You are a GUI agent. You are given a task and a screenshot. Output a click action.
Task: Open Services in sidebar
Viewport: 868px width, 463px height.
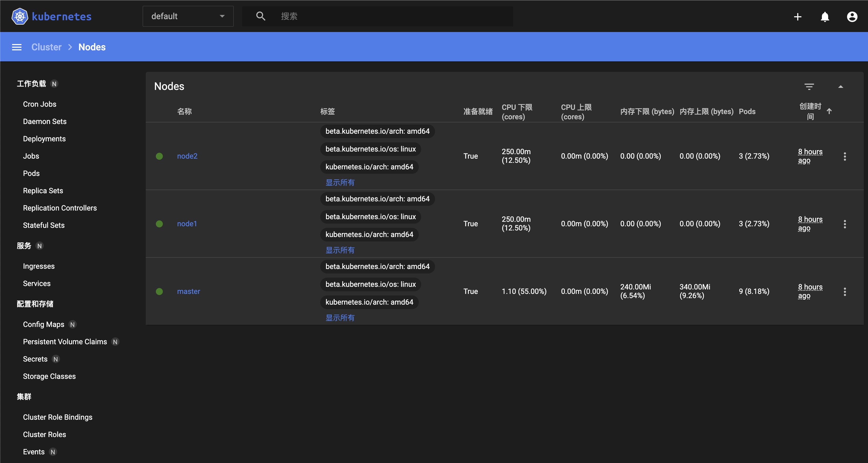coord(37,283)
